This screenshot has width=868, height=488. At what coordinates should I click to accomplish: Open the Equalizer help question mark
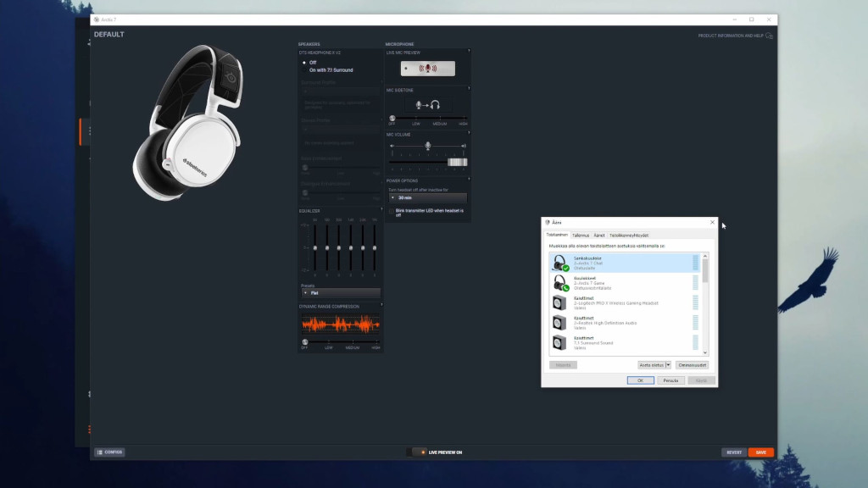pyautogui.click(x=381, y=209)
